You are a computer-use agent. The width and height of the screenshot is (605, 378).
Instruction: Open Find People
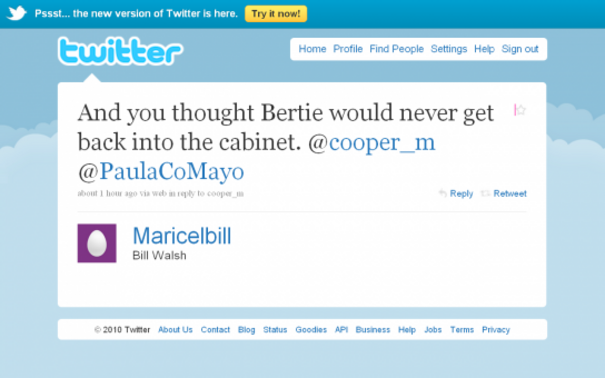396,49
